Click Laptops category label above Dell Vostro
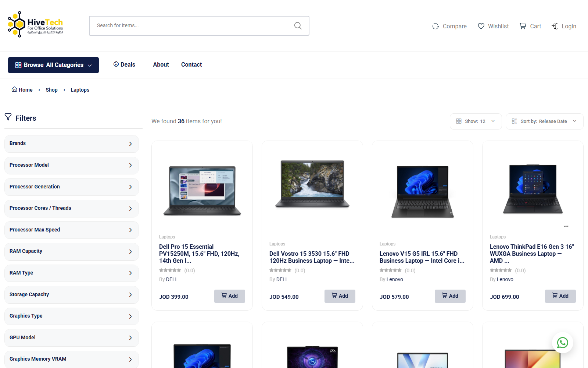Screen dimensions: 588x368 [277, 244]
